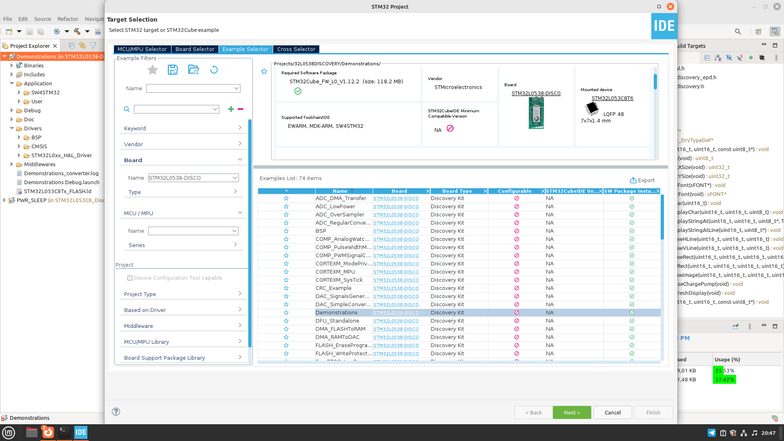Click the reset filters refresh icon
The width and height of the screenshot is (784, 441).
[214, 70]
